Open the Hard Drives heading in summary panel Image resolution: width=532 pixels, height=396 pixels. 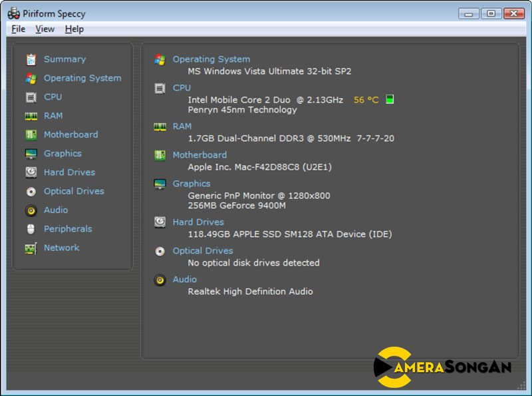pyautogui.click(x=198, y=222)
